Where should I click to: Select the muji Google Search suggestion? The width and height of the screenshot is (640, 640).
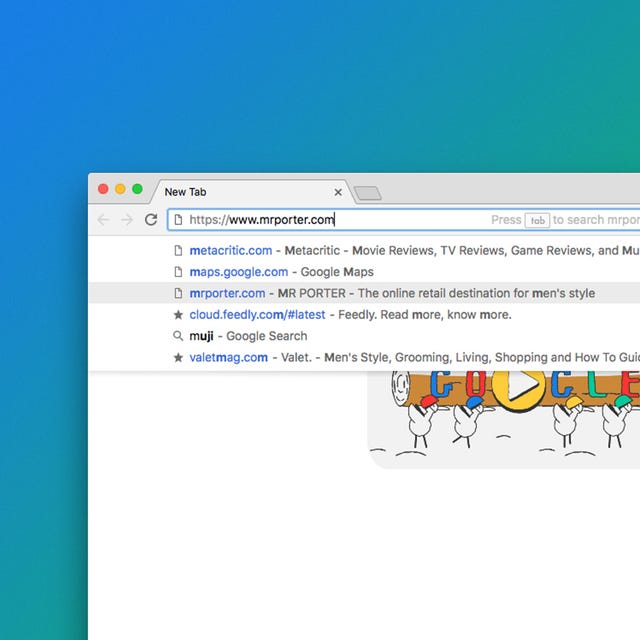(x=364, y=336)
